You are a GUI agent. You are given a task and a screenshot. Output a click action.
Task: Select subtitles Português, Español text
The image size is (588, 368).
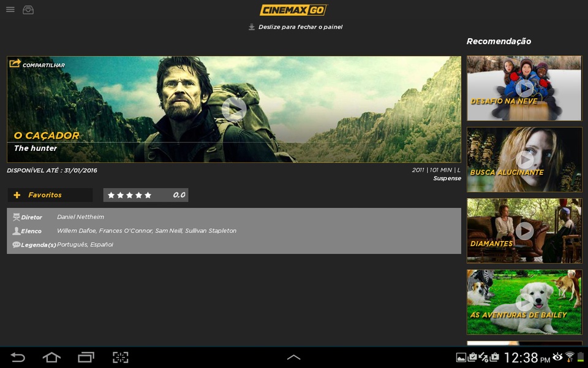pyautogui.click(x=85, y=245)
